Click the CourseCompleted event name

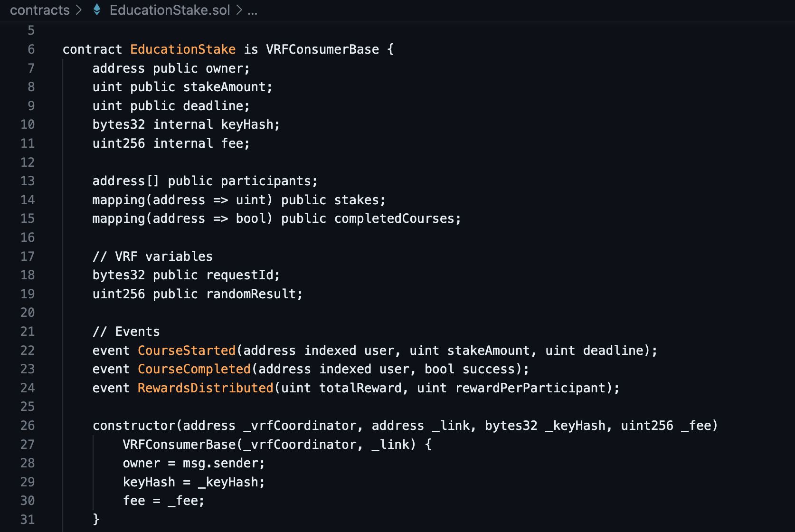(194, 369)
